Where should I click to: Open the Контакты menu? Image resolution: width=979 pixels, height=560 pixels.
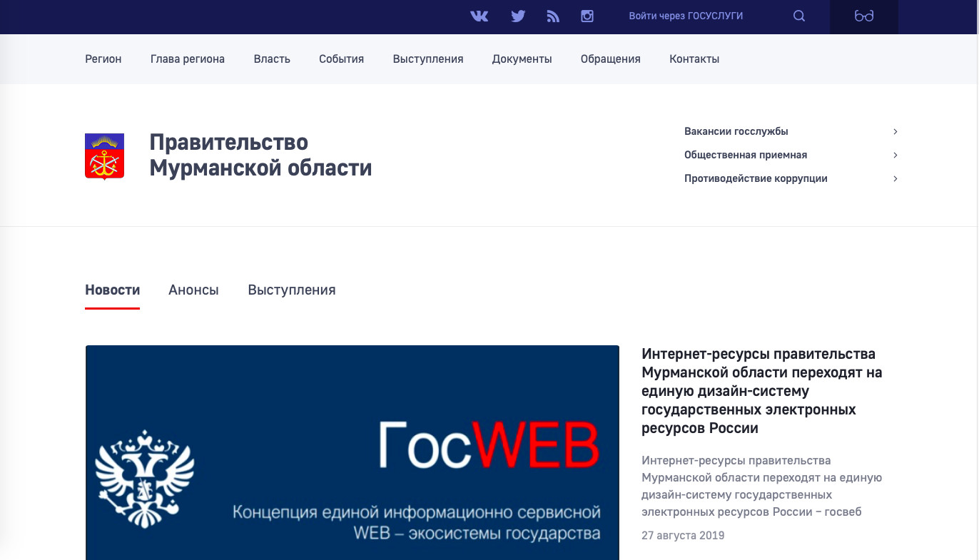point(694,59)
